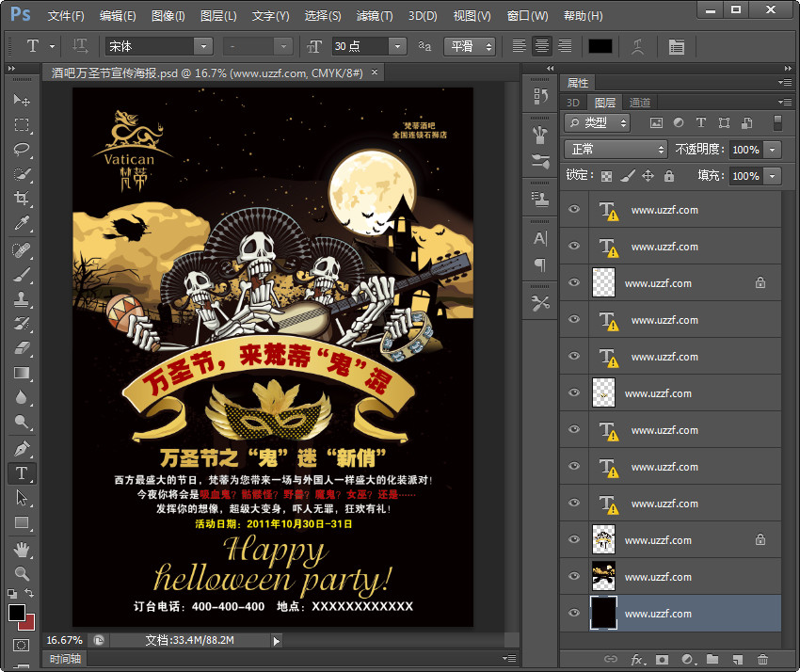The width and height of the screenshot is (800, 672).
Task: Select the Move tool
Action: [x=21, y=101]
